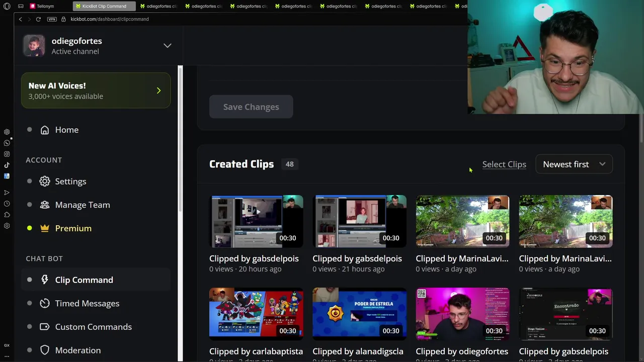Click the Clip Command lightning icon
Viewport: 644px width, 362px height.
pos(45,280)
